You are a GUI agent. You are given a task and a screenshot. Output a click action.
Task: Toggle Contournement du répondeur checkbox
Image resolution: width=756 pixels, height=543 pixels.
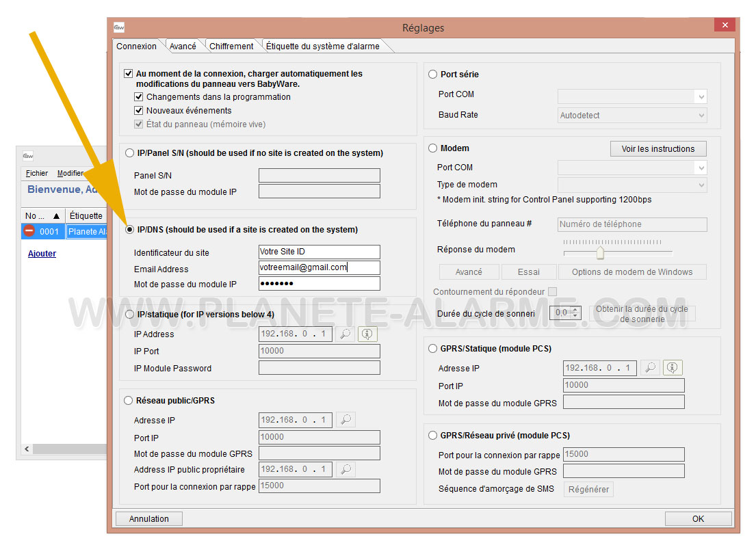(x=553, y=291)
